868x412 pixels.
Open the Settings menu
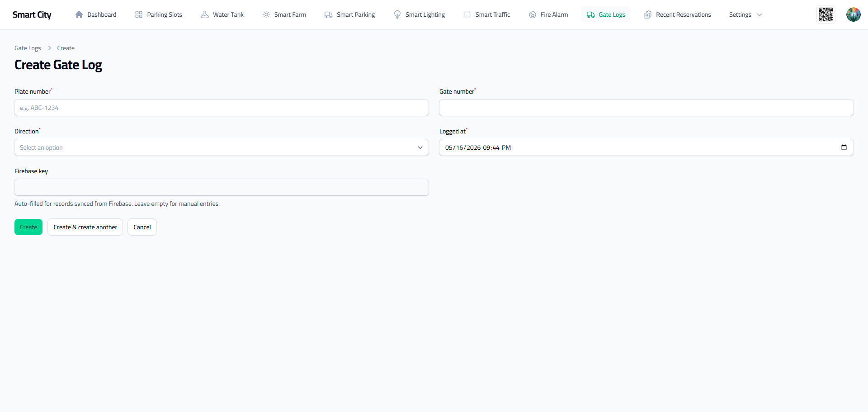pos(745,14)
